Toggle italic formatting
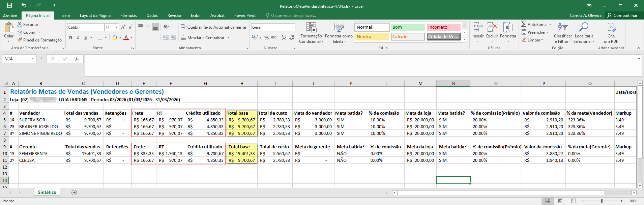Image resolution: width=644 pixels, height=205 pixels. click(x=78, y=37)
